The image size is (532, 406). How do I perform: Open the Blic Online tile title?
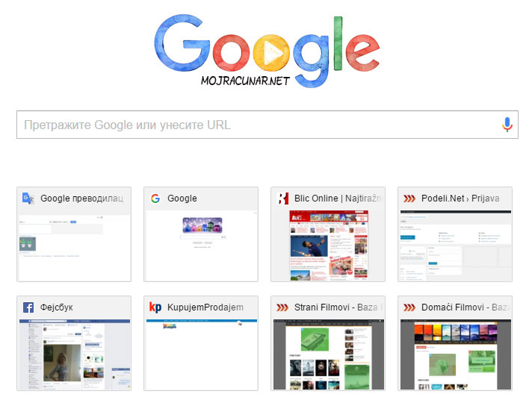click(x=338, y=199)
